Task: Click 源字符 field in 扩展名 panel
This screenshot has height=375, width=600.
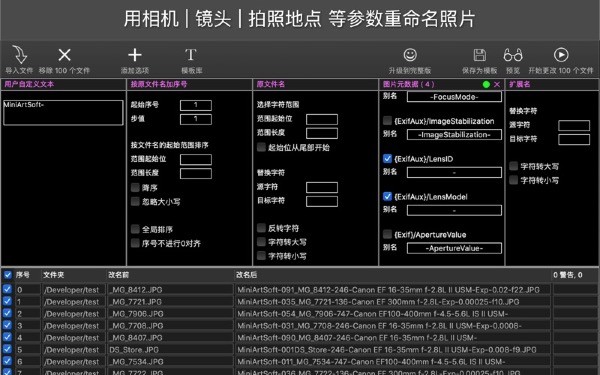Action: click(574, 126)
